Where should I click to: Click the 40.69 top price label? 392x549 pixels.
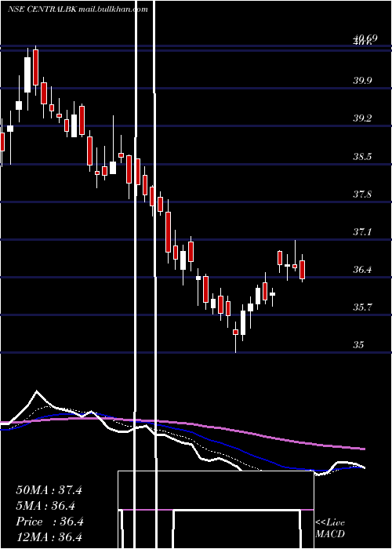click(365, 38)
